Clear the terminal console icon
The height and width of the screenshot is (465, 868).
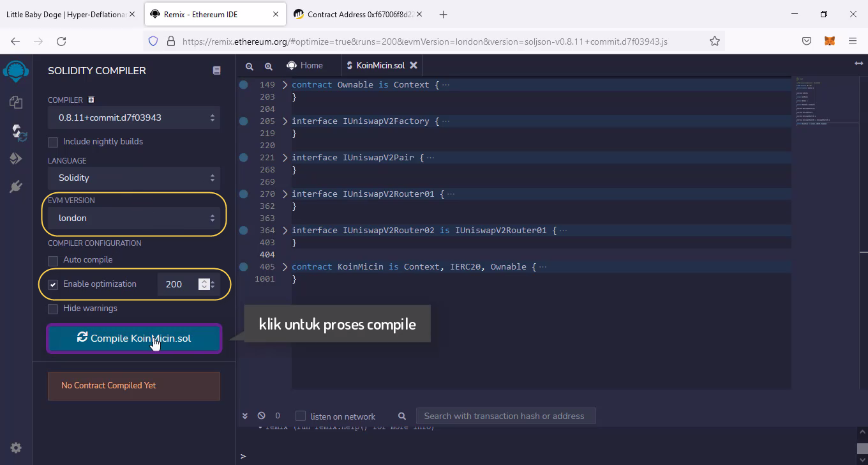click(x=261, y=416)
